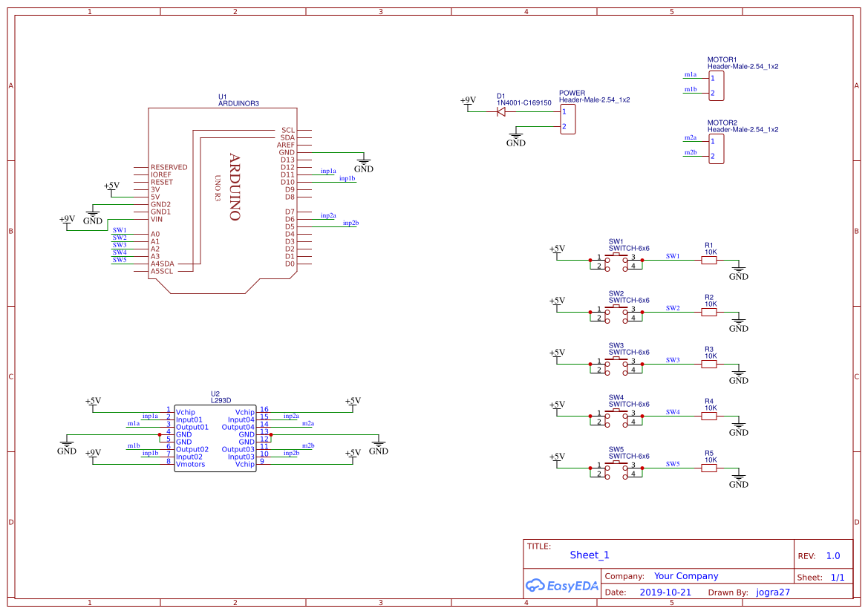This screenshot has height=614, width=868.
Task: Select the +9V power flag beside D1
Action: (x=468, y=101)
